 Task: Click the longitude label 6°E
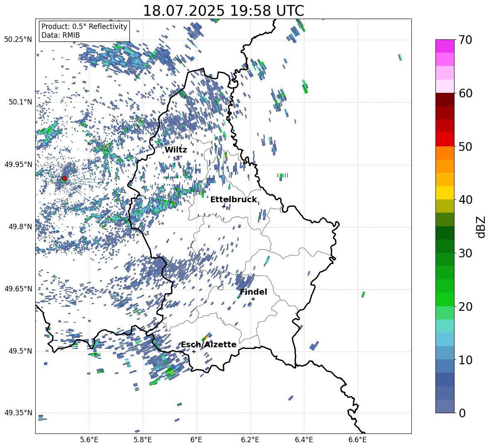tap(196, 440)
